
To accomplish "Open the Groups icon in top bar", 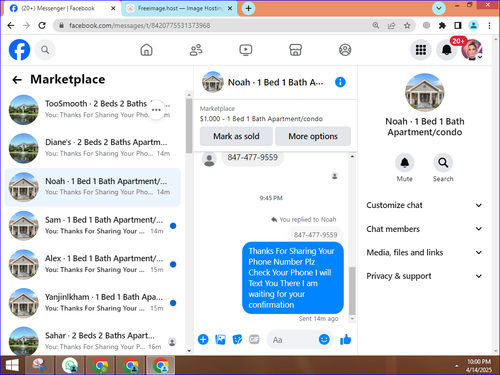I will click(345, 50).
